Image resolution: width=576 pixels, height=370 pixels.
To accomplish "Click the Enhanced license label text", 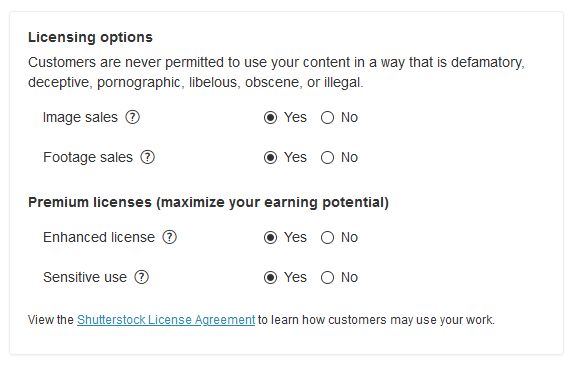I will point(99,237).
